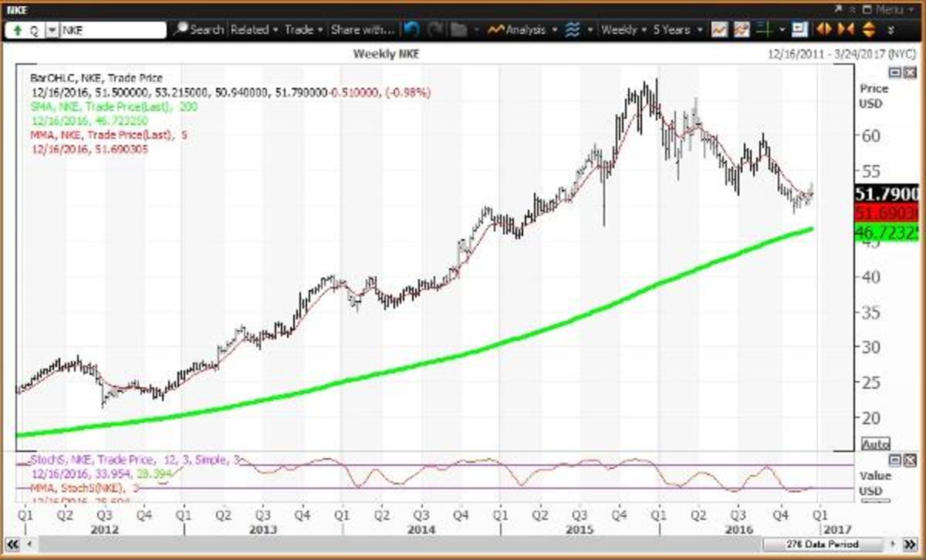The height and width of the screenshot is (560, 926).
Task: Open the Search tool in toolbar
Action: 198,29
